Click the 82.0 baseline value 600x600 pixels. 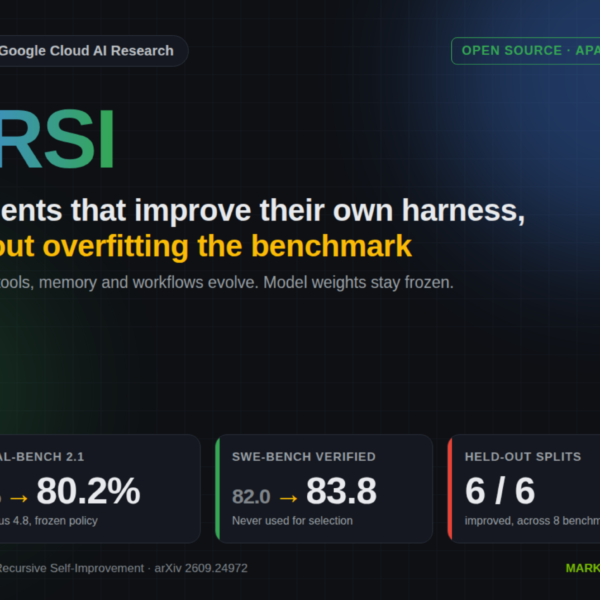click(251, 497)
